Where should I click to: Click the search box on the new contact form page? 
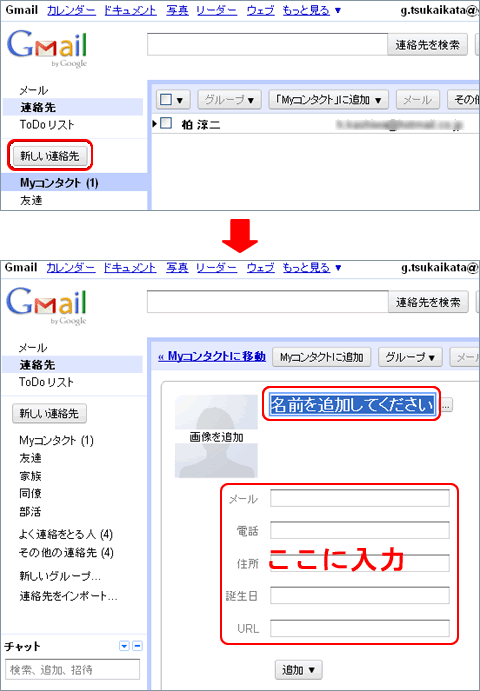point(268,302)
